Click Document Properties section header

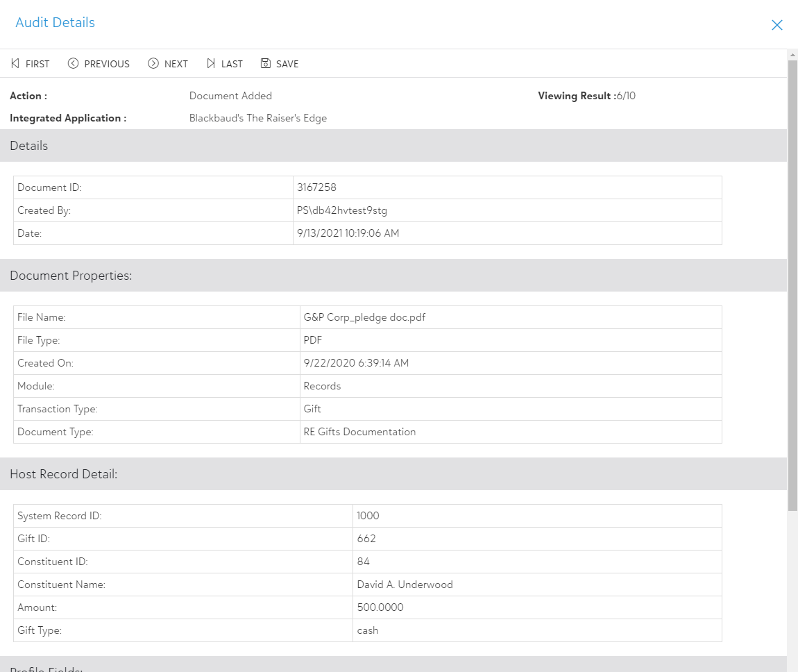click(393, 276)
